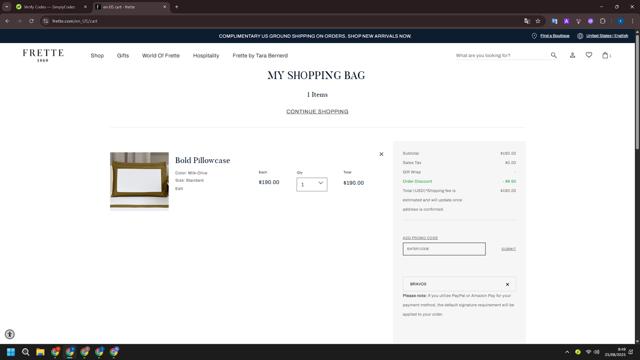Viewport: 640px width, 360px height.
Task: Click the browser forward arrow
Action: [19, 21]
